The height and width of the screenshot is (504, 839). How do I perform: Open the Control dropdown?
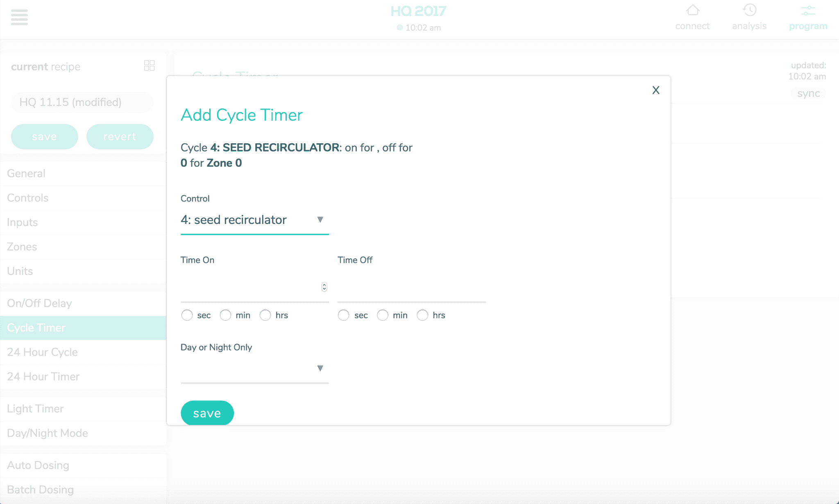pos(254,220)
